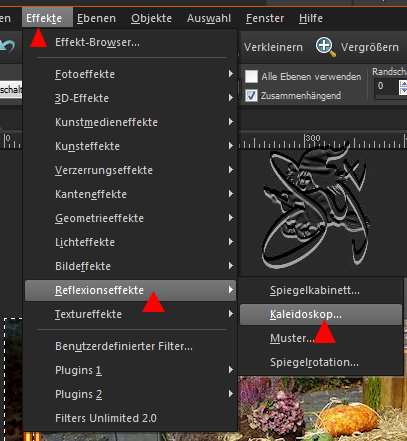Expand Fotoeffekte submenu
Screen dimensions: 407x441
pos(130,74)
